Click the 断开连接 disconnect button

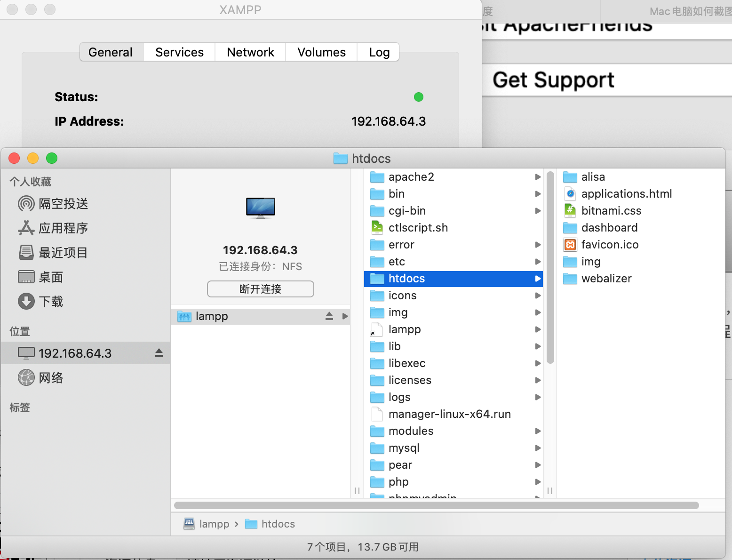coord(261,289)
